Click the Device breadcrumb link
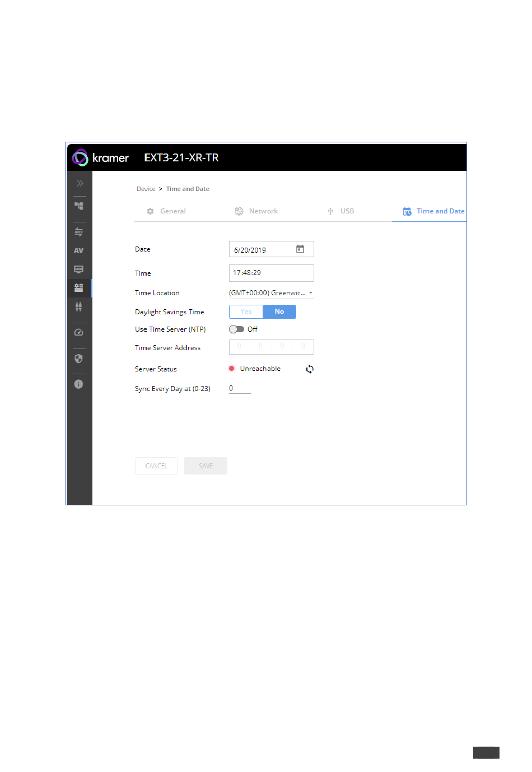This screenshot has height=772, width=532. pyautogui.click(x=146, y=189)
